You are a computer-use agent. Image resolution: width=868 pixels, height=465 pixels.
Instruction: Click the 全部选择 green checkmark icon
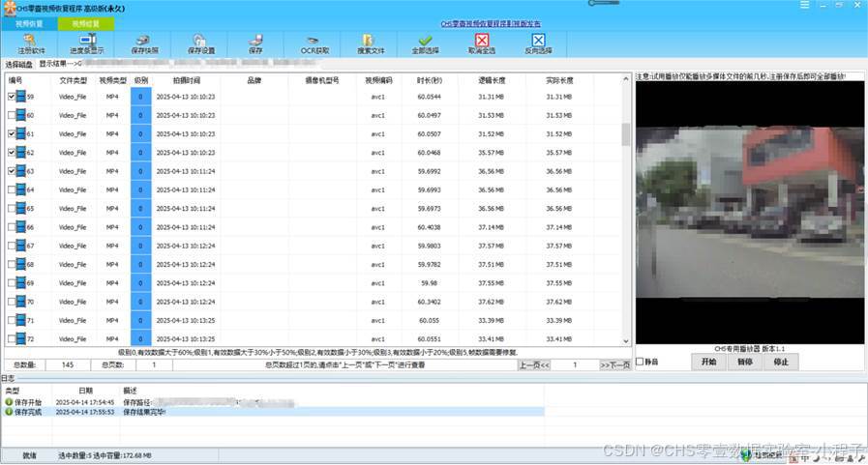(x=425, y=40)
